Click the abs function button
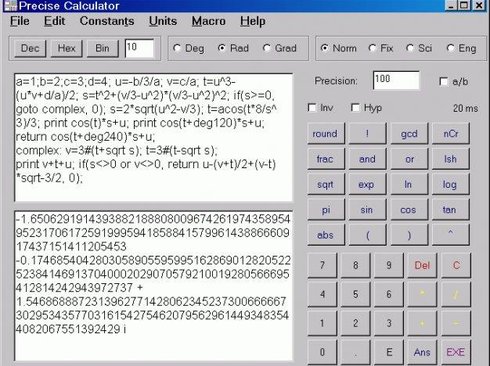The image size is (490, 366). tap(326, 235)
